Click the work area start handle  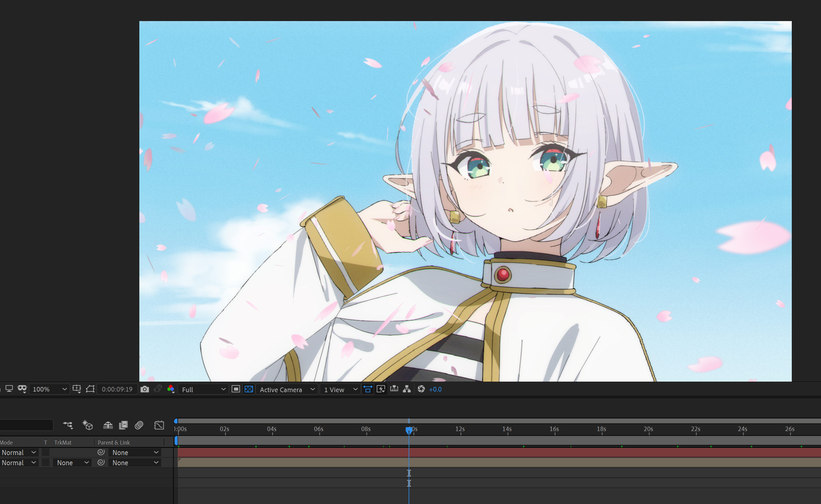(x=176, y=441)
